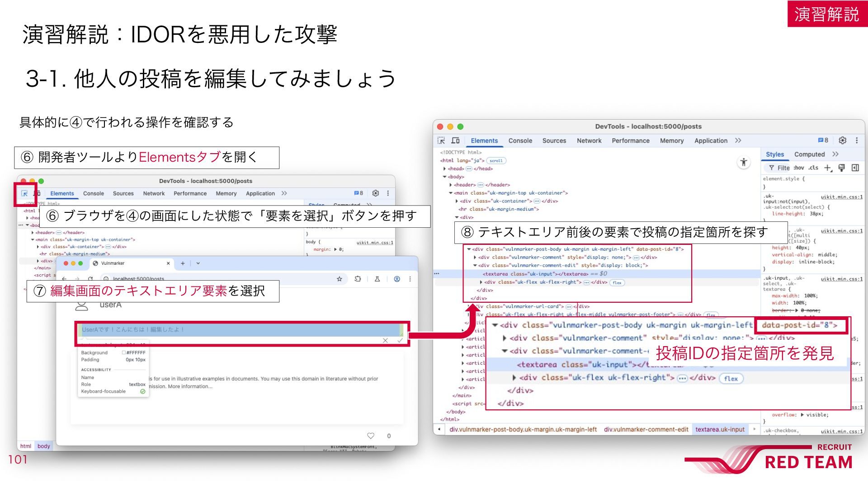The height and width of the screenshot is (488, 868).
Task: Click the Filter field in Styles pane
Action: click(x=778, y=168)
